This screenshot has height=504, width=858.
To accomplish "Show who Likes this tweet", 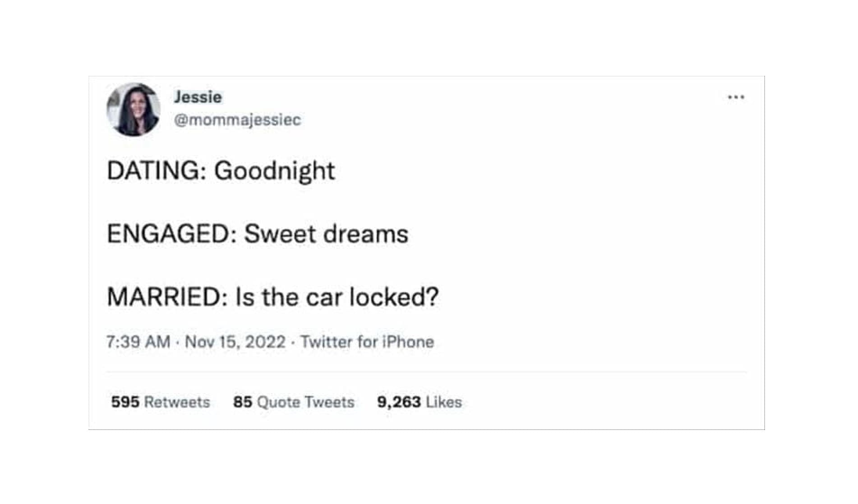I will (x=444, y=402).
